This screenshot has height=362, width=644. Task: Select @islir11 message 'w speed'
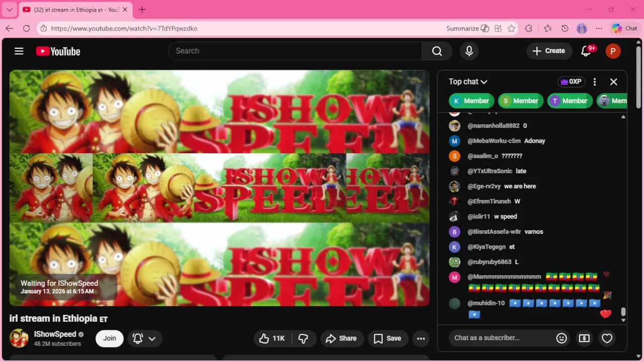click(505, 216)
